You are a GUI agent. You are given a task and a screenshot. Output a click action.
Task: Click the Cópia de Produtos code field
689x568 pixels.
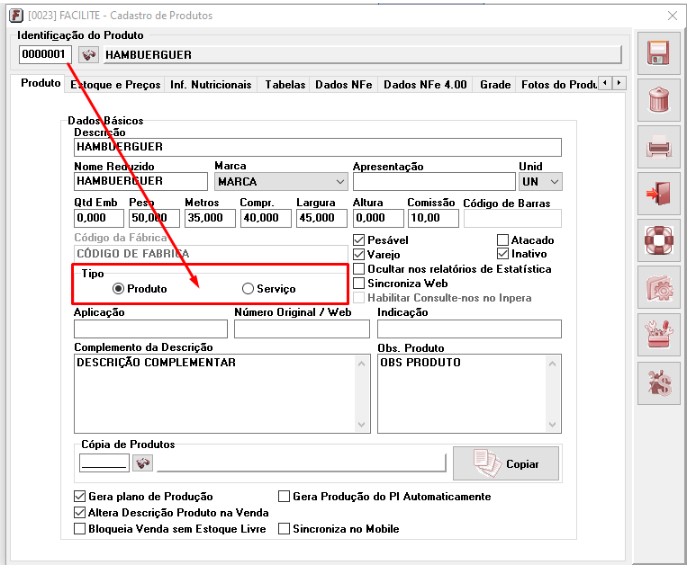pyautogui.click(x=104, y=463)
